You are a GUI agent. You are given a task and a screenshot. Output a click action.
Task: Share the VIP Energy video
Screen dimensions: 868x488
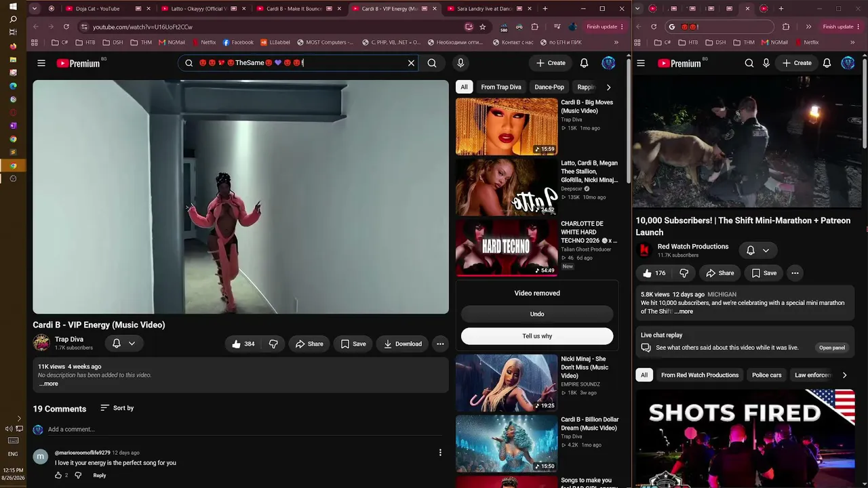point(309,344)
